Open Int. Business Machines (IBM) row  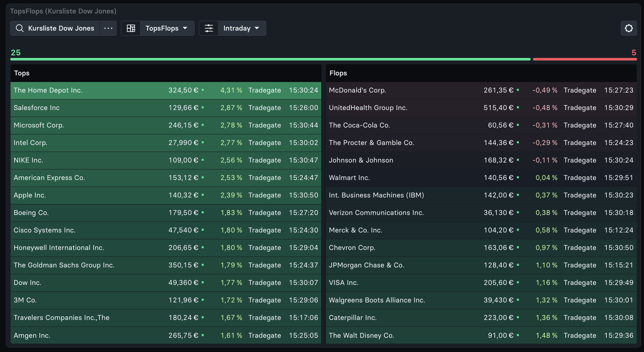pos(481,195)
